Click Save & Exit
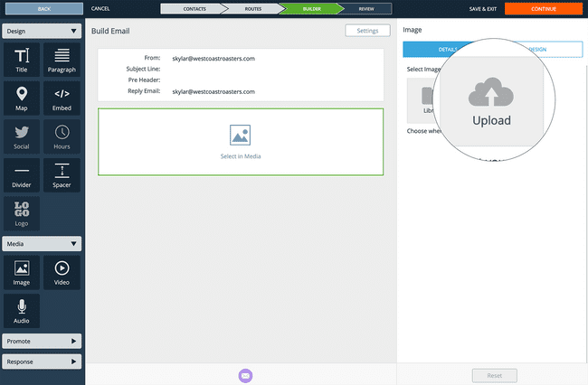 [483, 9]
